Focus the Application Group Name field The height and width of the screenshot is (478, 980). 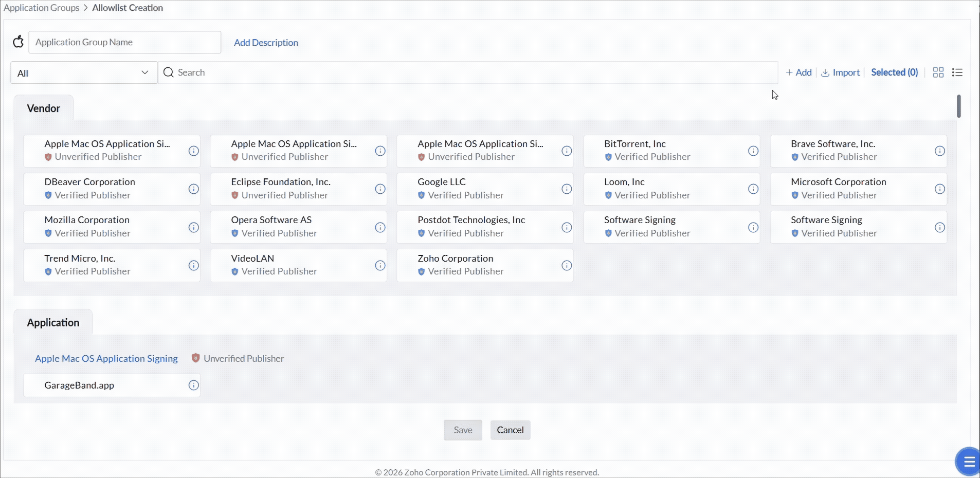[x=125, y=42]
